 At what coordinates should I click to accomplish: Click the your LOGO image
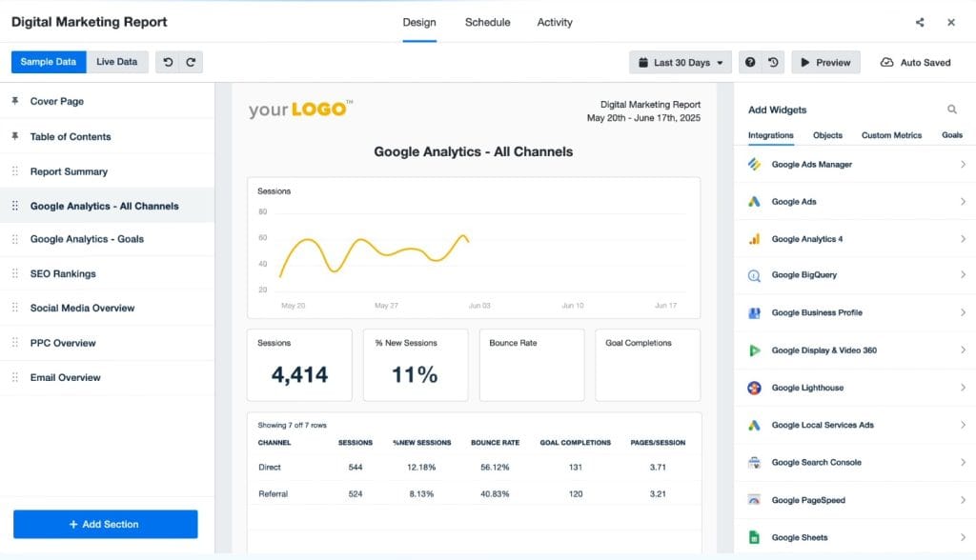(301, 109)
